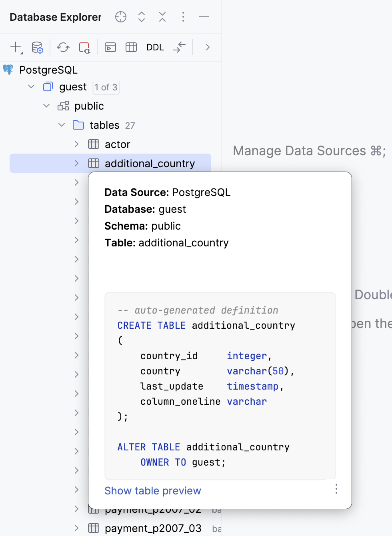
Task: Open Data Source Properties from the toolbar
Action: tap(37, 47)
